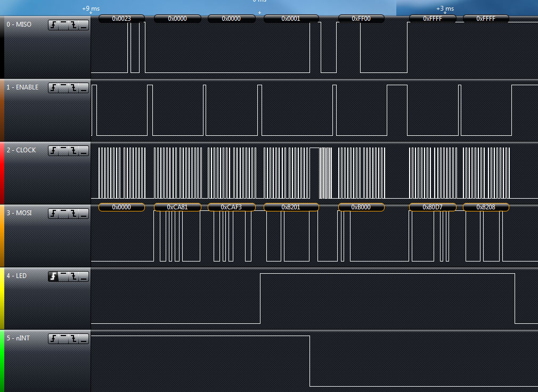Select the '3 - MOSI' channel label
This screenshot has width=538, height=392.
19,213
